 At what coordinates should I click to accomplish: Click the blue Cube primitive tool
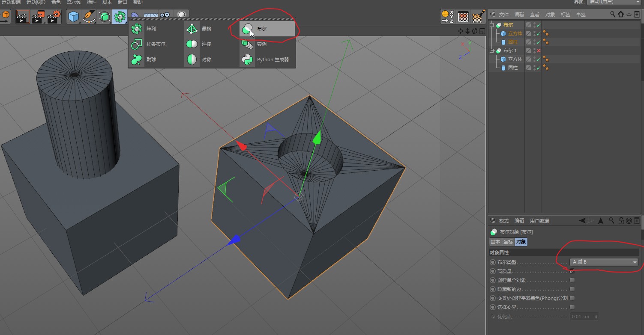click(x=74, y=17)
